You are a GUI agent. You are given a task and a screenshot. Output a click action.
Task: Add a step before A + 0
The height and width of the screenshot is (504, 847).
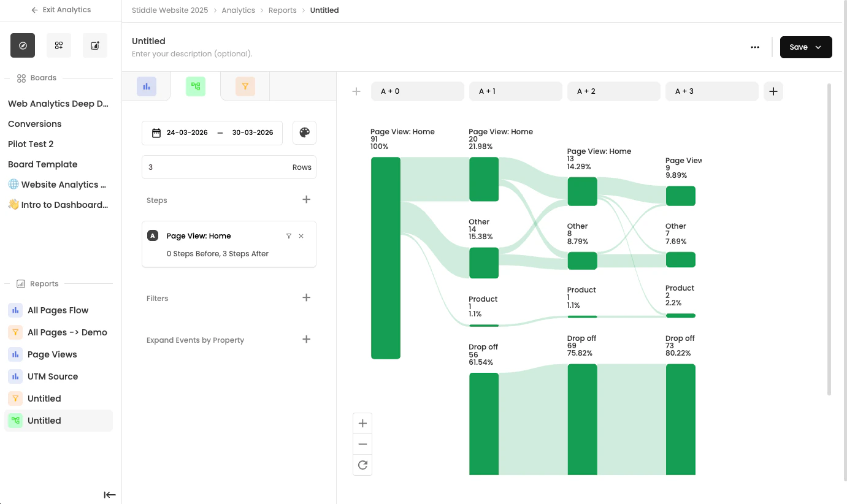(x=356, y=91)
